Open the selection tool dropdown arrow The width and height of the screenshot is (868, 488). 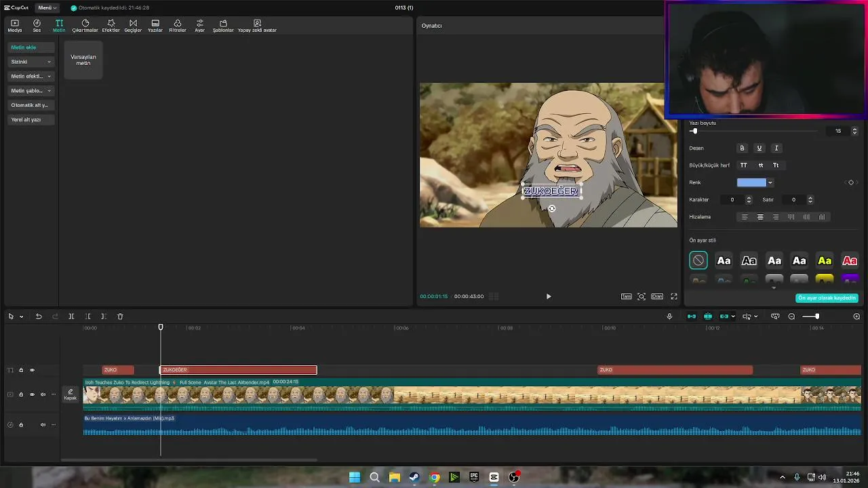click(21, 317)
